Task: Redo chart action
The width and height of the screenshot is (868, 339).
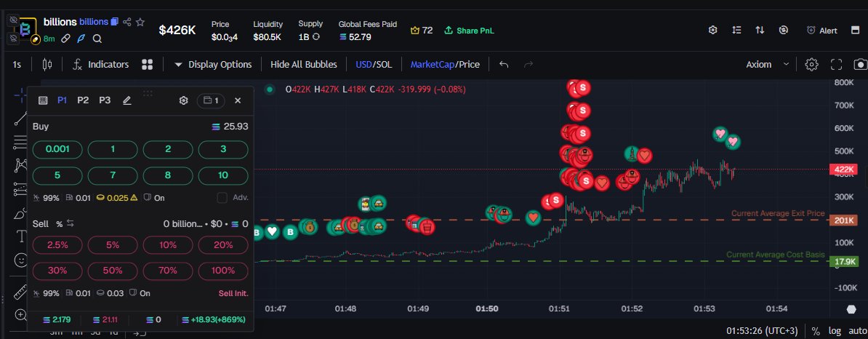Action: [529, 65]
